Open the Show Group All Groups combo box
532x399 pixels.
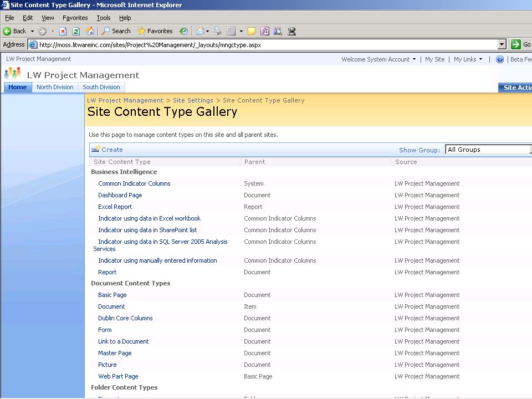(488, 150)
